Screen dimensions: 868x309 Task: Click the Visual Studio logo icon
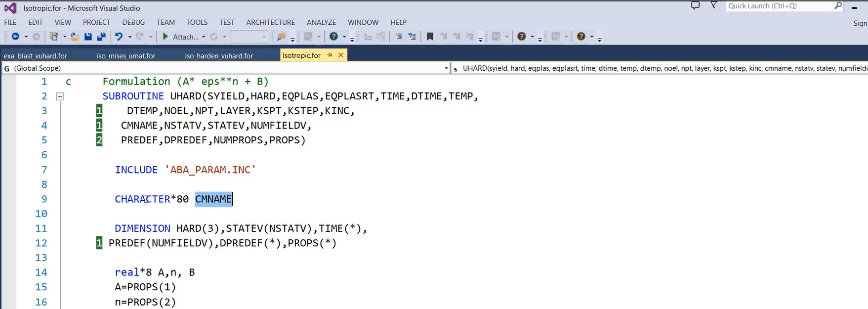tap(10, 8)
